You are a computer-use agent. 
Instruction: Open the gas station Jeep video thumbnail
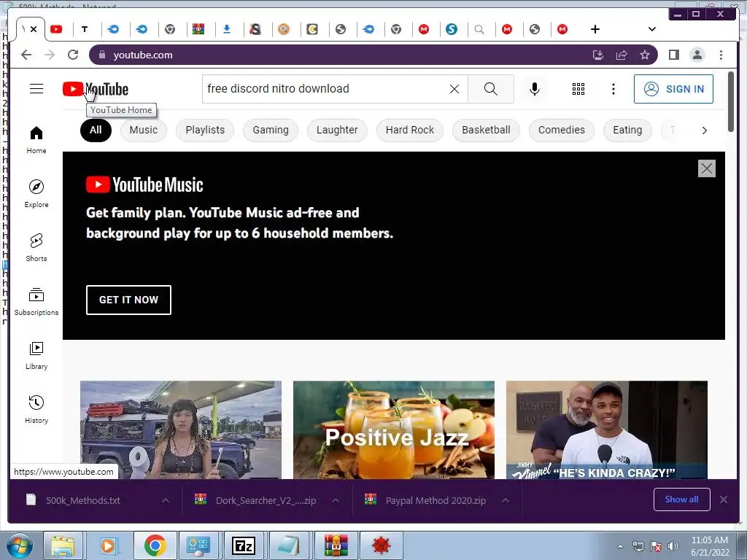point(181,430)
